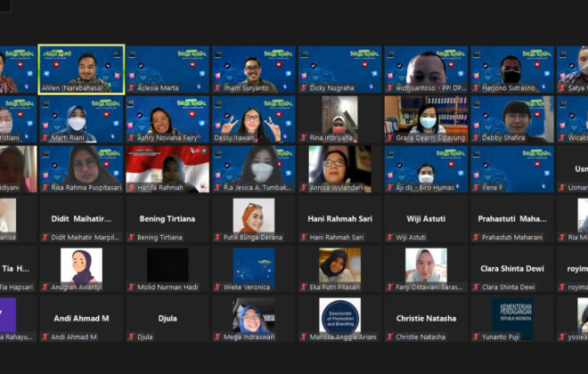Click the large "Christie Natasha" center name

427,318
